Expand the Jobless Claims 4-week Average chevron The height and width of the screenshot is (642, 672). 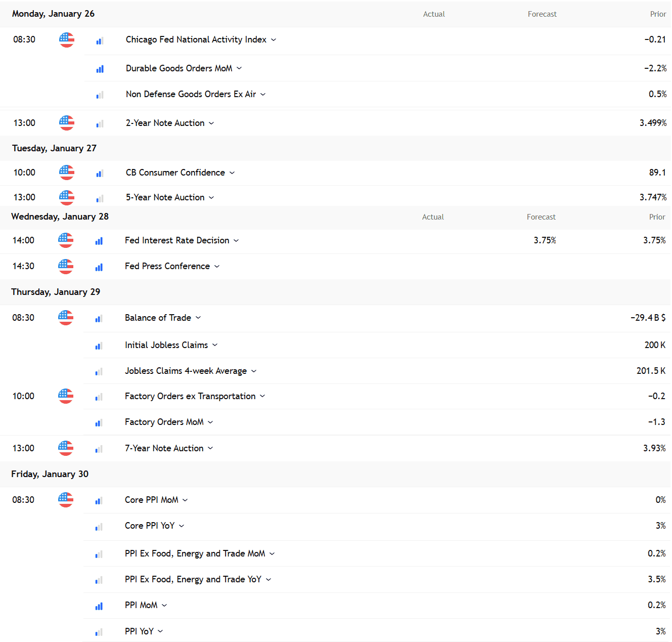click(x=254, y=371)
